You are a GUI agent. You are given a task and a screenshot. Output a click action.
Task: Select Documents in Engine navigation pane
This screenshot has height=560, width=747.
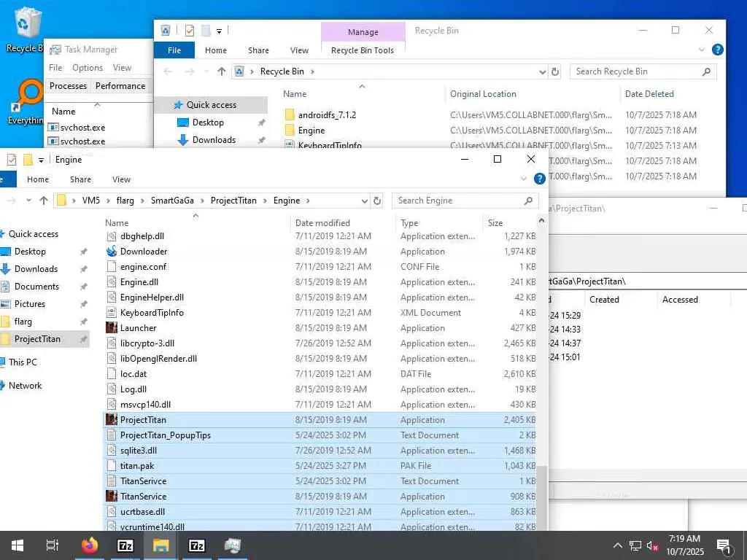coord(36,287)
